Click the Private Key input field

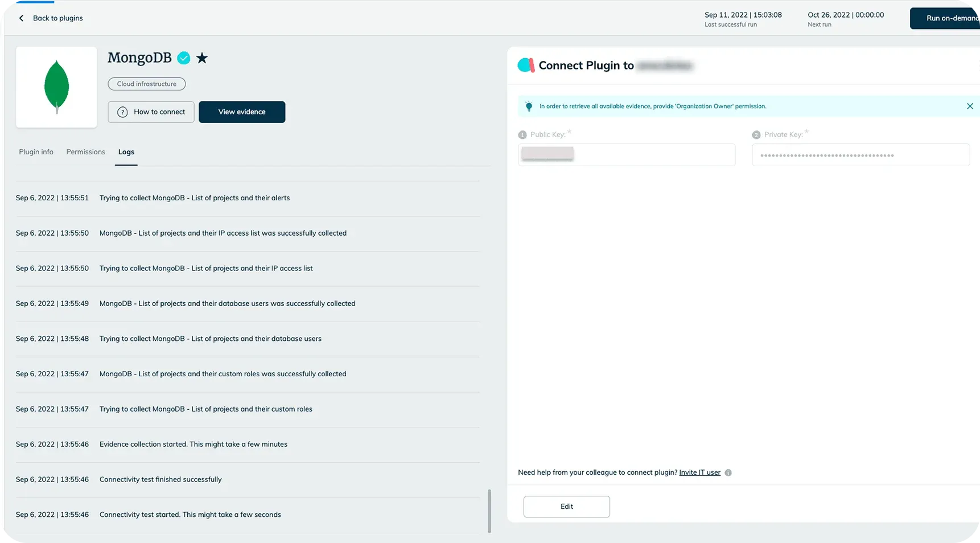point(860,155)
